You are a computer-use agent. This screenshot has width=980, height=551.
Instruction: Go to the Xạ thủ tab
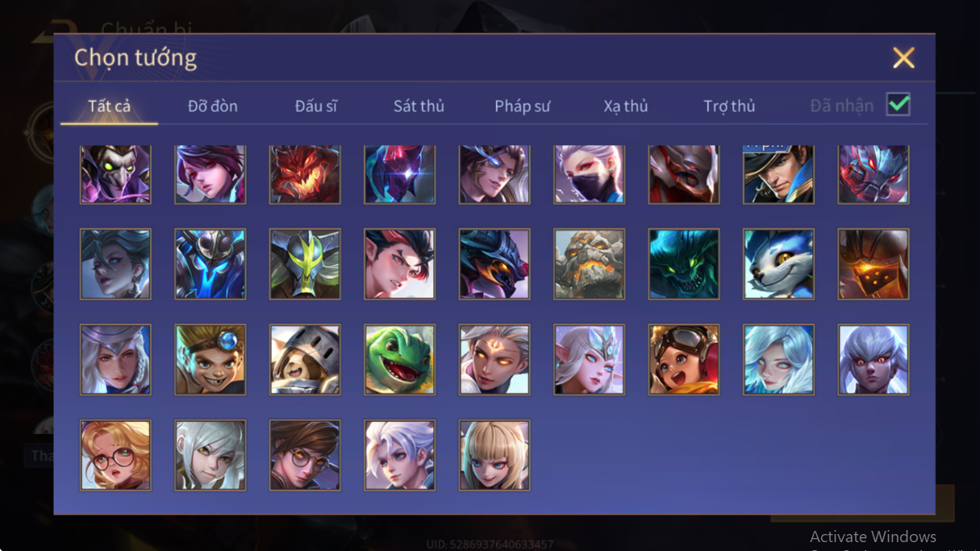pos(626,106)
